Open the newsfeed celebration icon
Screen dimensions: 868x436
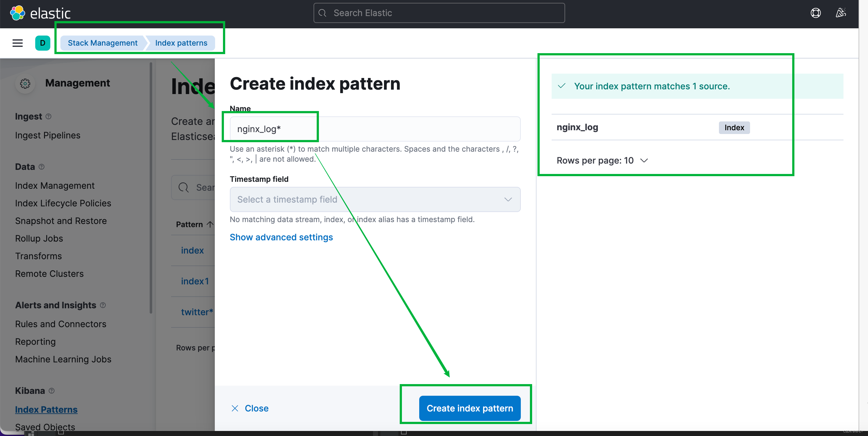(x=840, y=13)
